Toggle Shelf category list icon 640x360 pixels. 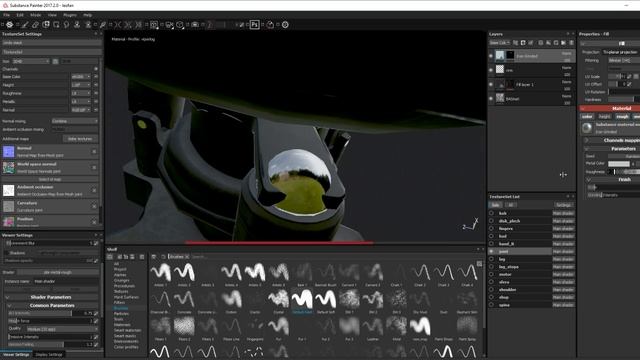[x=110, y=257]
